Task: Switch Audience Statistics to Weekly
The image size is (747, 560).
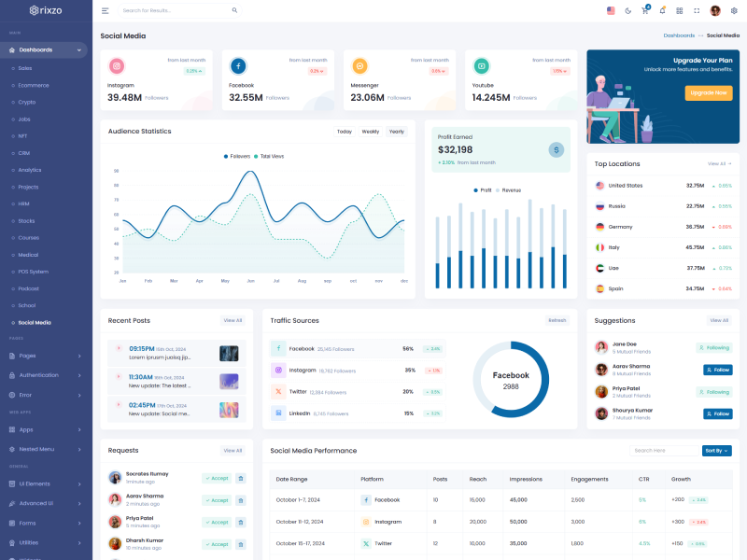Action: [371, 132]
